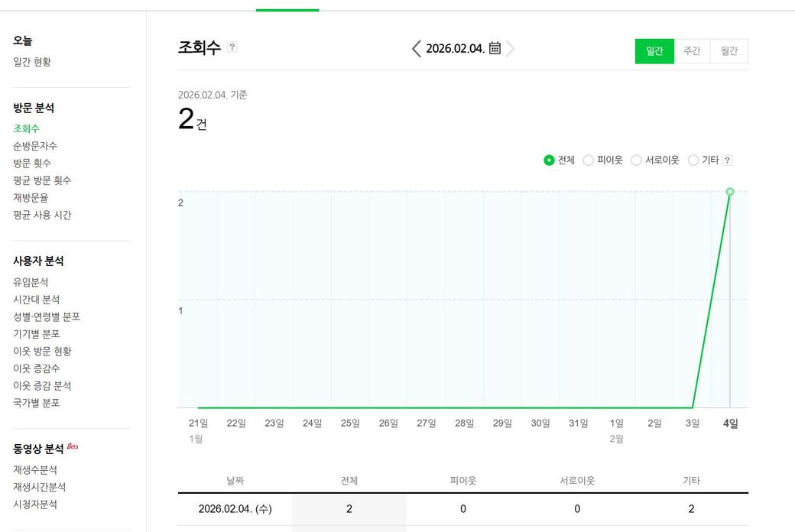Click the next date right arrow
The image size is (795, 532).
tap(511, 49)
